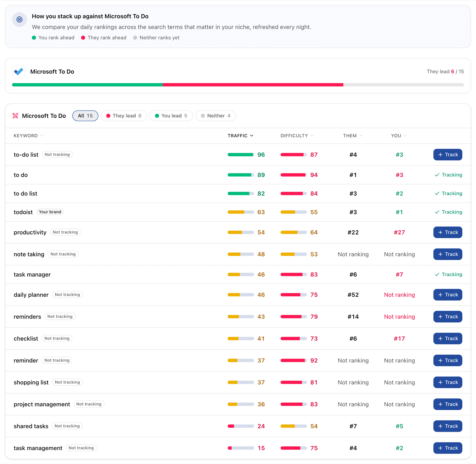The image size is (476, 464).
Task: Track the productivity keyword
Action: pyautogui.click(x=448, y=232)
